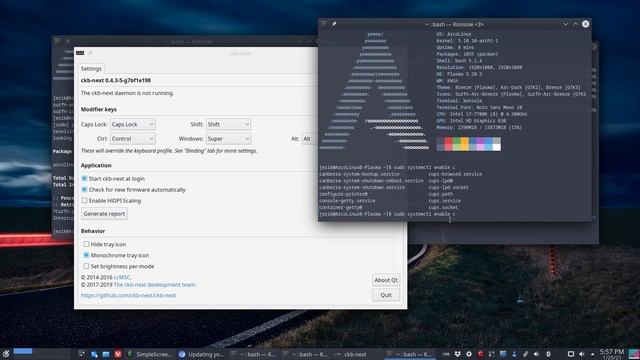Screen dimensions: 640x360
Task: Click the ckb-next version text 0.4.3-5-g7bf1e198
Action: point(116,80)
